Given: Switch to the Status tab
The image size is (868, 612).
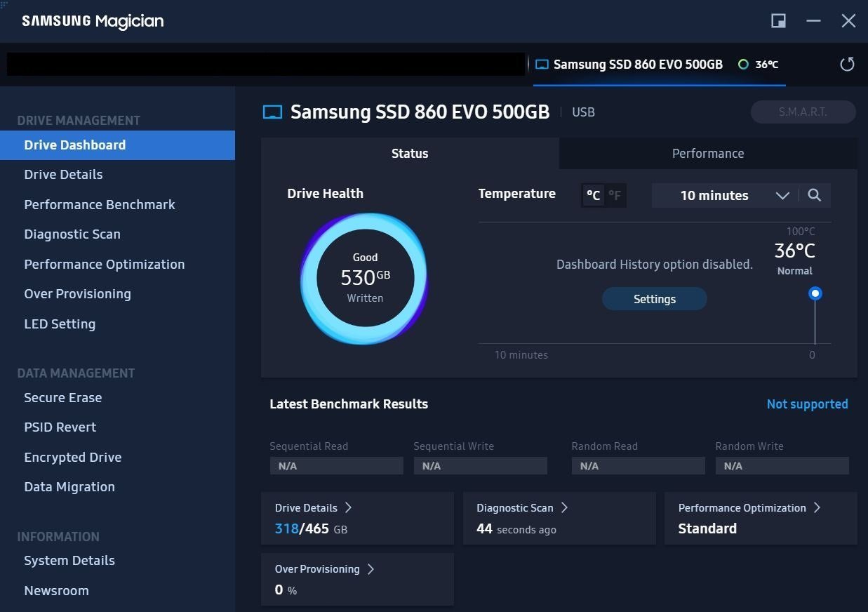Looking at the screenshot, I should click(410, 153).
